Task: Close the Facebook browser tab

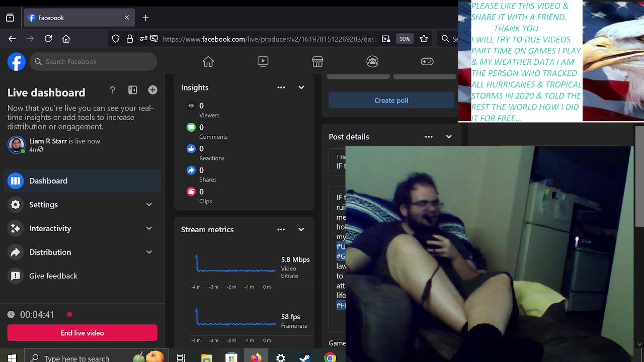Action: tap(127, 18)
